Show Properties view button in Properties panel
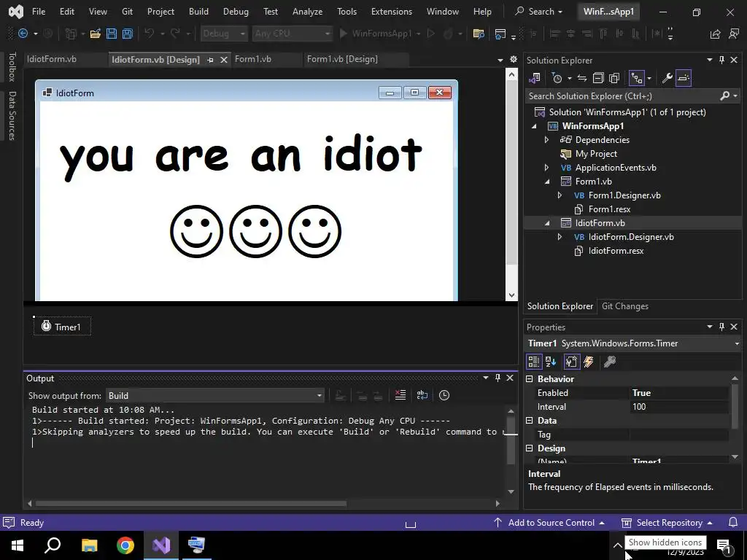 [571, 362]
